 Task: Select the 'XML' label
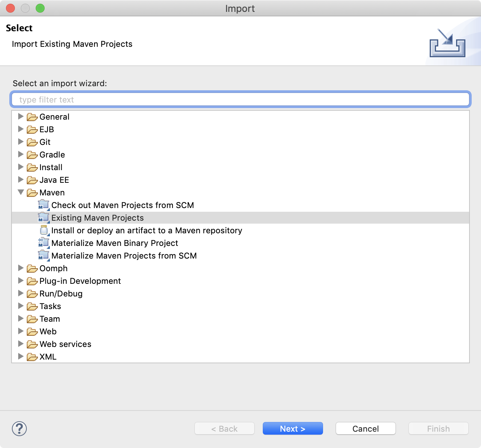[48, 357]
